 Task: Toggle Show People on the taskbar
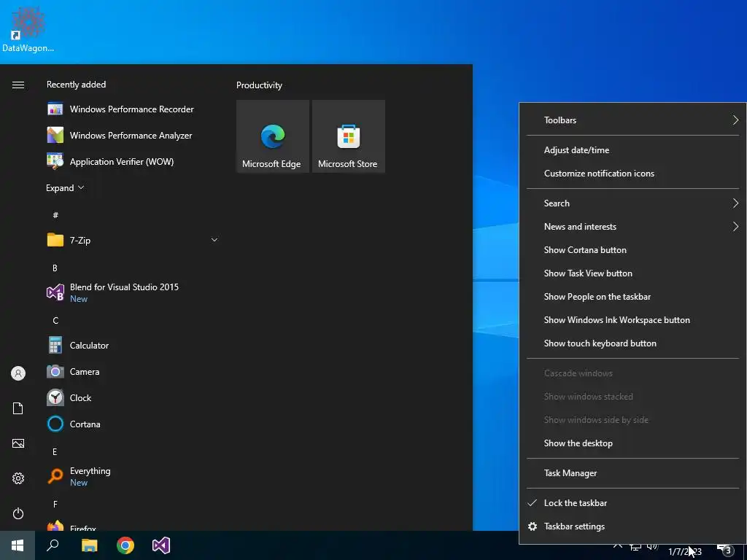[x=632, y=297]
